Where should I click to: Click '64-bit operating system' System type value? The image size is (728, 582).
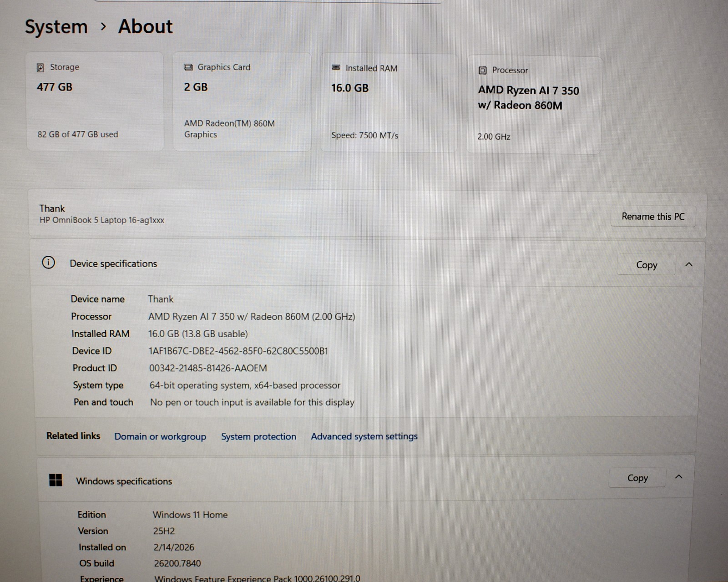pos(245,385)
